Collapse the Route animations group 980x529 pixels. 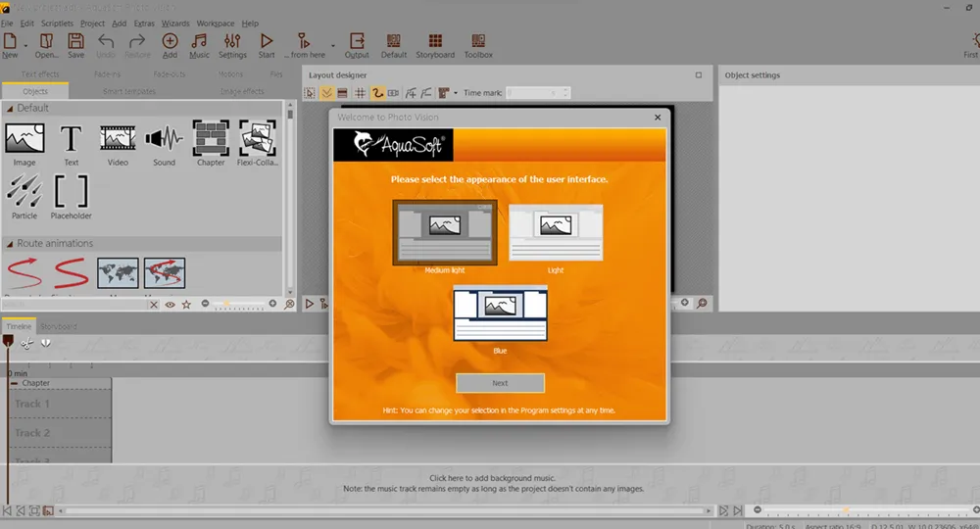click(x=10, y=243)
